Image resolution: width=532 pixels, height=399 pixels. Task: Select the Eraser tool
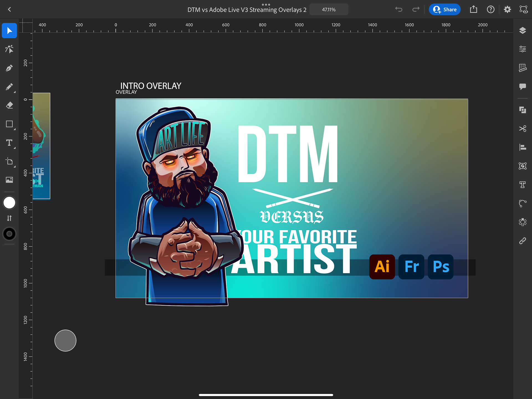(9, 105)
